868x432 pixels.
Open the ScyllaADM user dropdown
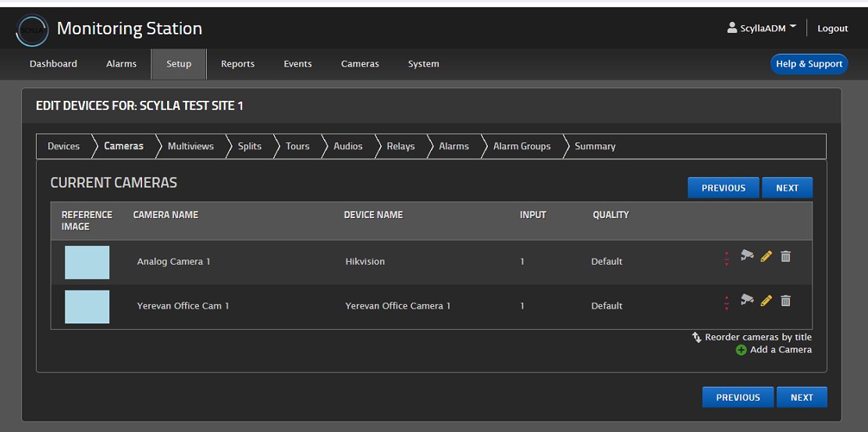[x=761, y=28]
